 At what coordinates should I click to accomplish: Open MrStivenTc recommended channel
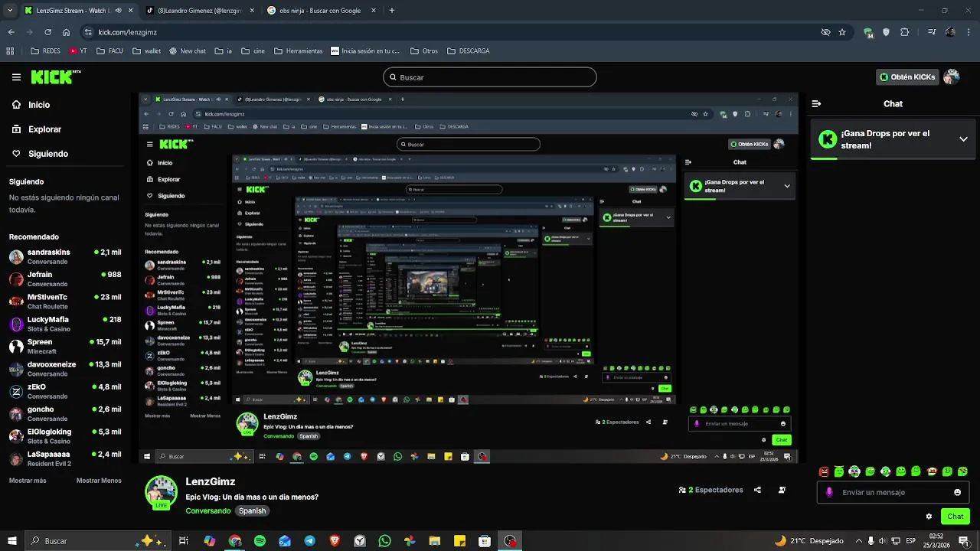coord(66,302)
